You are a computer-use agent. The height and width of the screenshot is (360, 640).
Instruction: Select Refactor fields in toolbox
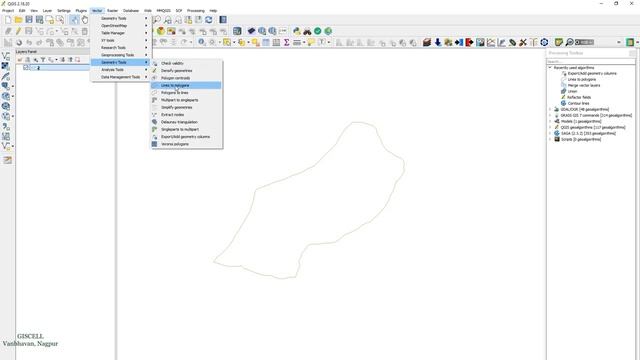tap(579, 97)
